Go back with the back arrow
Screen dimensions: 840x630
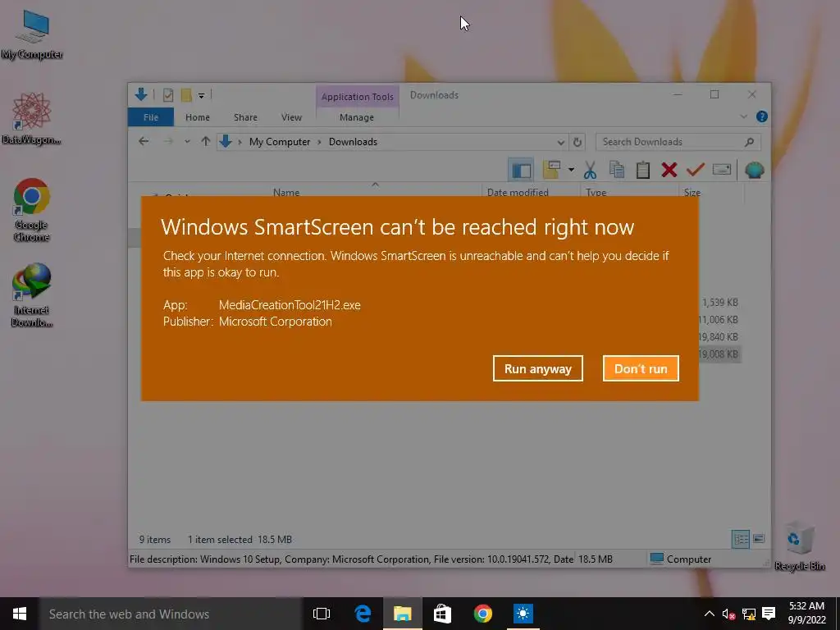144,141
